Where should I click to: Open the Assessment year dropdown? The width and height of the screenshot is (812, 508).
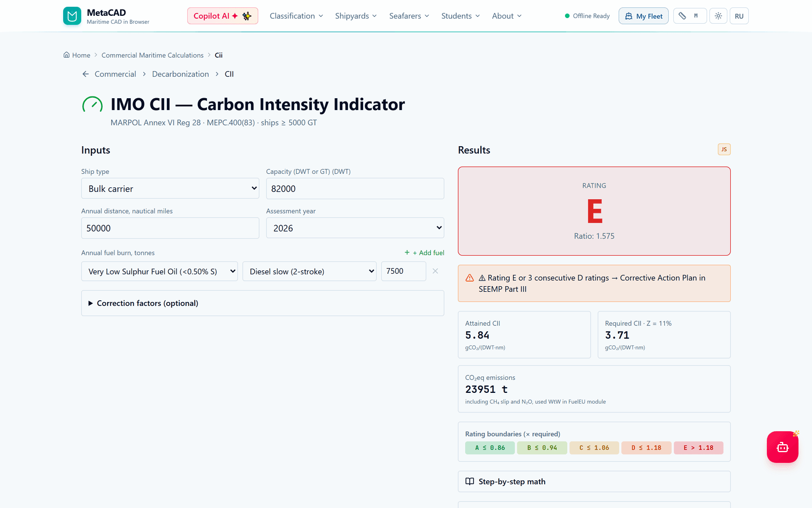pos(355,228)
